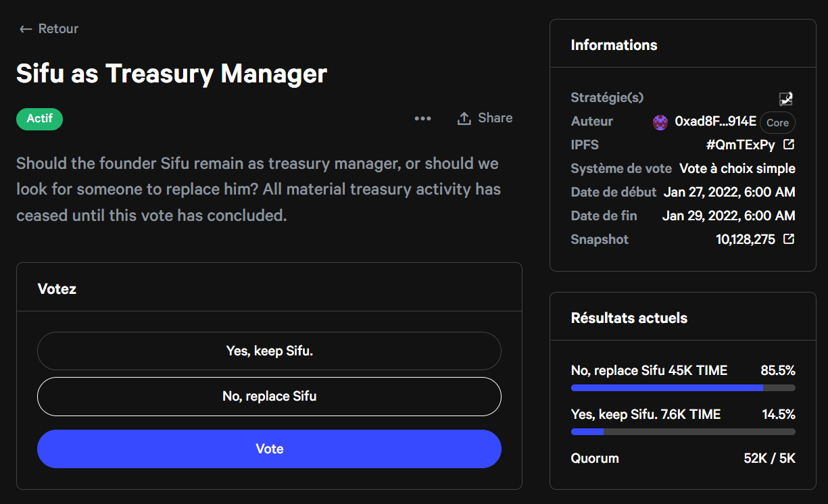Screen dimensions: 828x504
Task: Click the Share upload icon
Action: [x=464, y=118]
